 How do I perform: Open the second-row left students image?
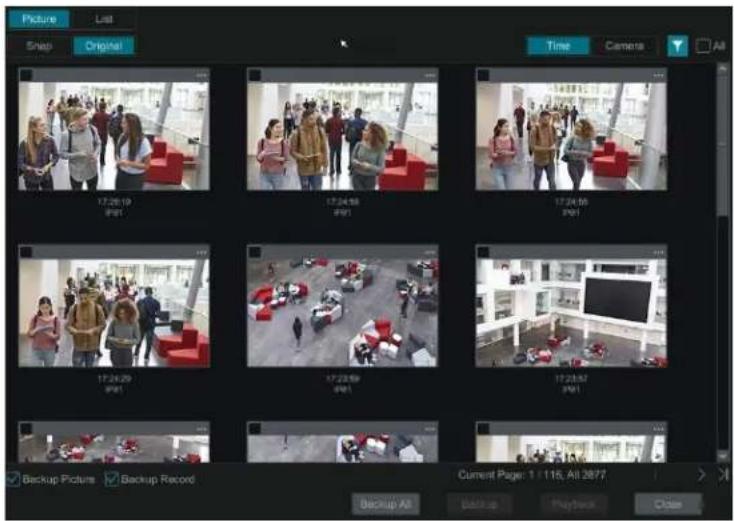click(x=114, y=313)
